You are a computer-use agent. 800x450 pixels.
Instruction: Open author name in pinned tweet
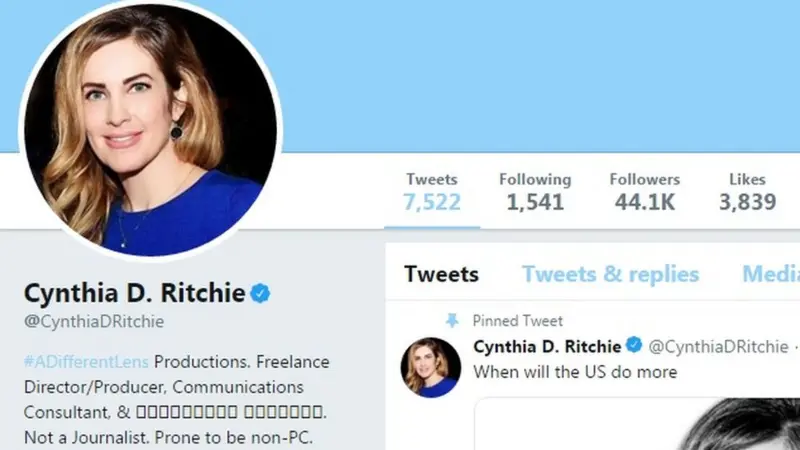coord(547,347)
